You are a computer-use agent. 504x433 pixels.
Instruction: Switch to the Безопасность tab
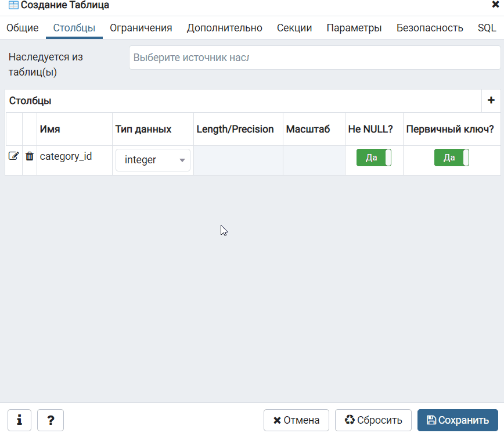430,28
